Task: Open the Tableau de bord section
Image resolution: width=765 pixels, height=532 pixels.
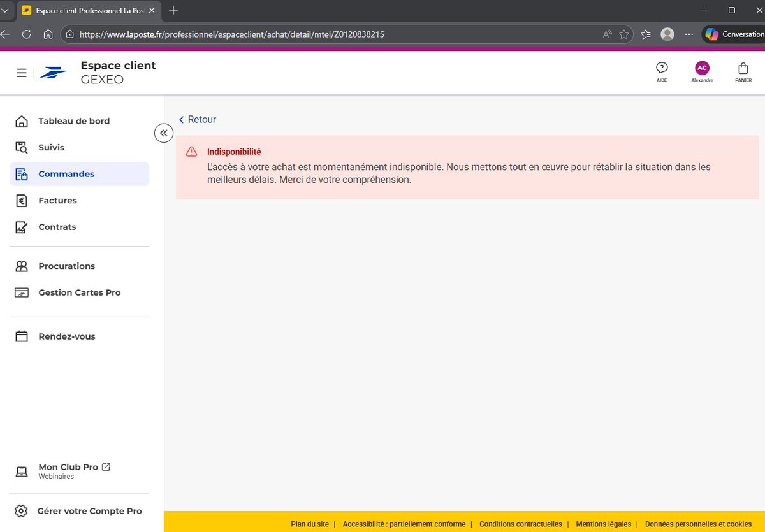Action: (x=74, y=121)
